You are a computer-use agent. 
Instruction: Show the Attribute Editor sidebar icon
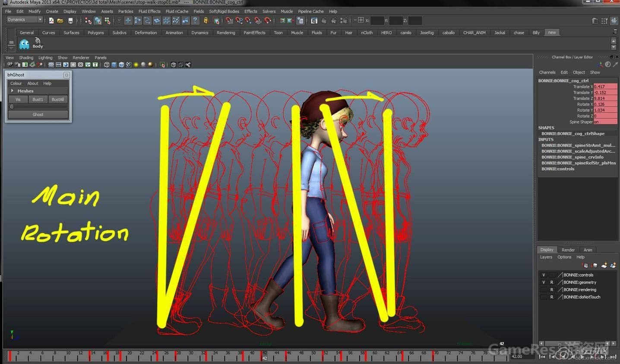tap(595, 20)
